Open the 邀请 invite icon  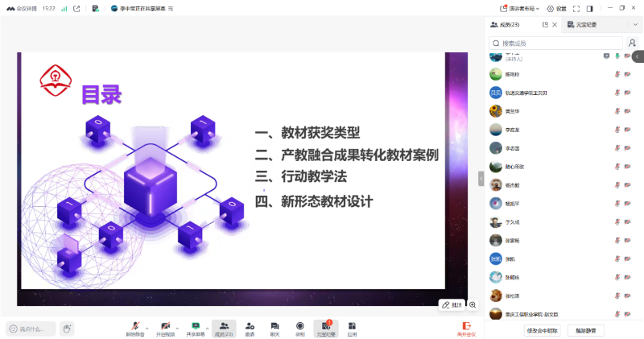(250, 327)
